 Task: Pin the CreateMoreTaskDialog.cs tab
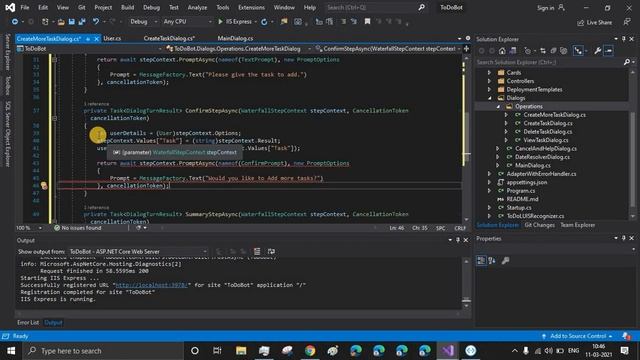88,39
